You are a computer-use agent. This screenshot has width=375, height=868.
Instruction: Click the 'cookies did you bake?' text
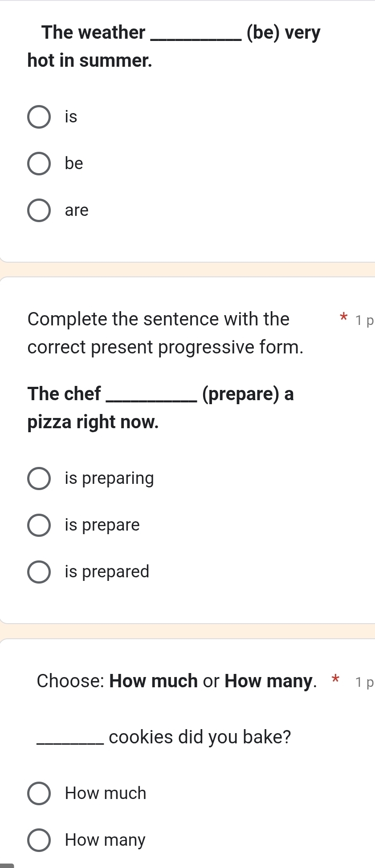(200, 737)
